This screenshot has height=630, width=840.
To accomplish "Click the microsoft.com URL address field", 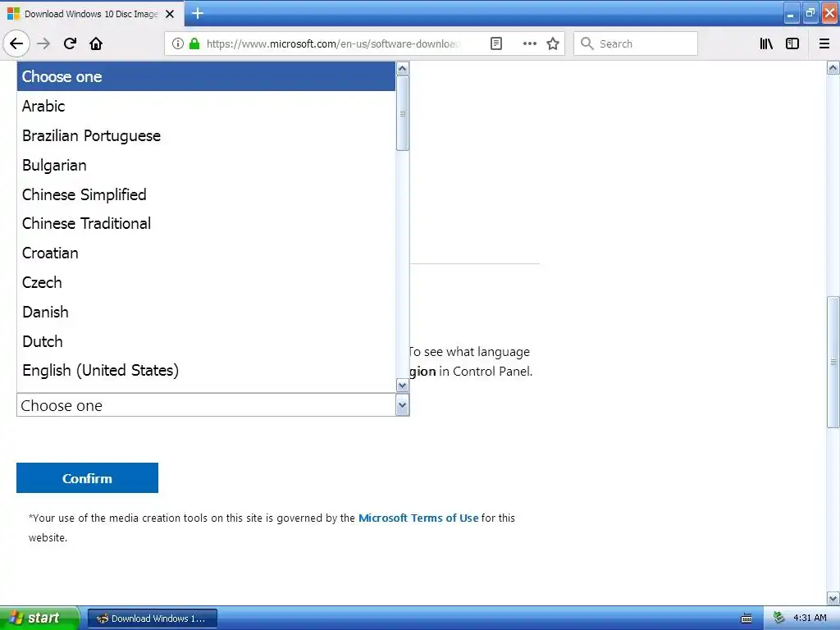I will click(332, 43).
